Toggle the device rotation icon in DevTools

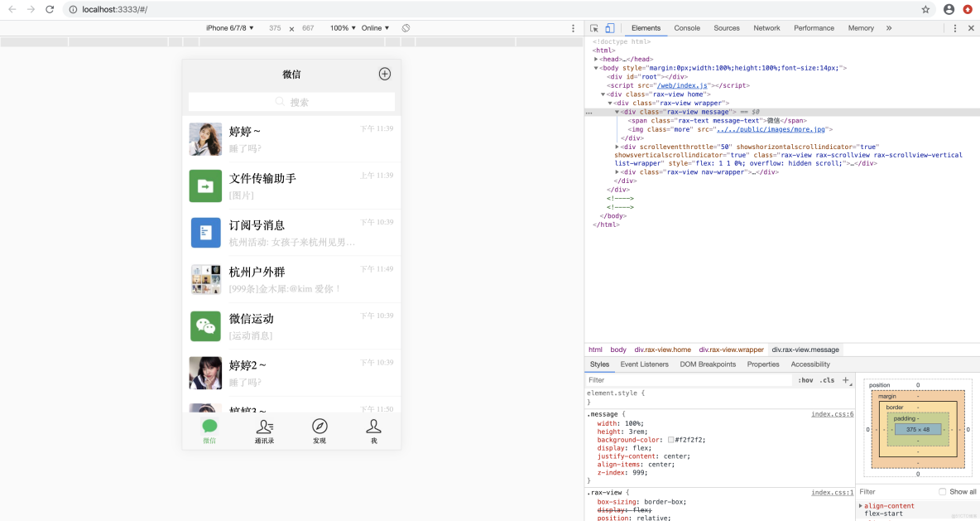tap(406, 27)
